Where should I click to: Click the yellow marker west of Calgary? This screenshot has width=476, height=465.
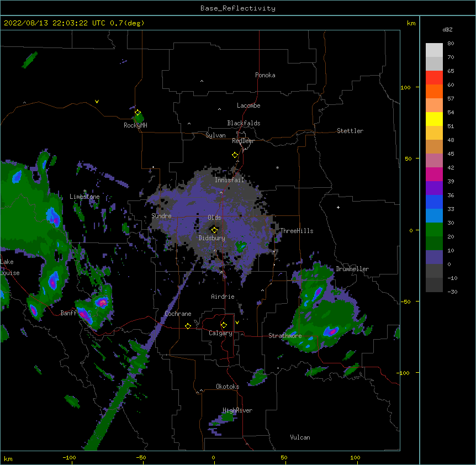coord(188,326)
